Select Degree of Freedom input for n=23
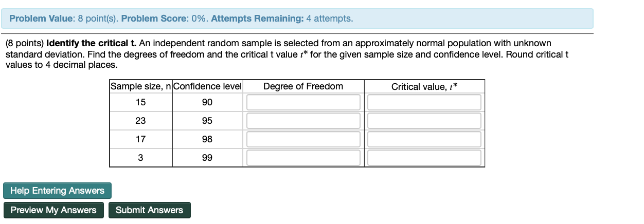This screenshot has height=224, width=644. [303, 121]
